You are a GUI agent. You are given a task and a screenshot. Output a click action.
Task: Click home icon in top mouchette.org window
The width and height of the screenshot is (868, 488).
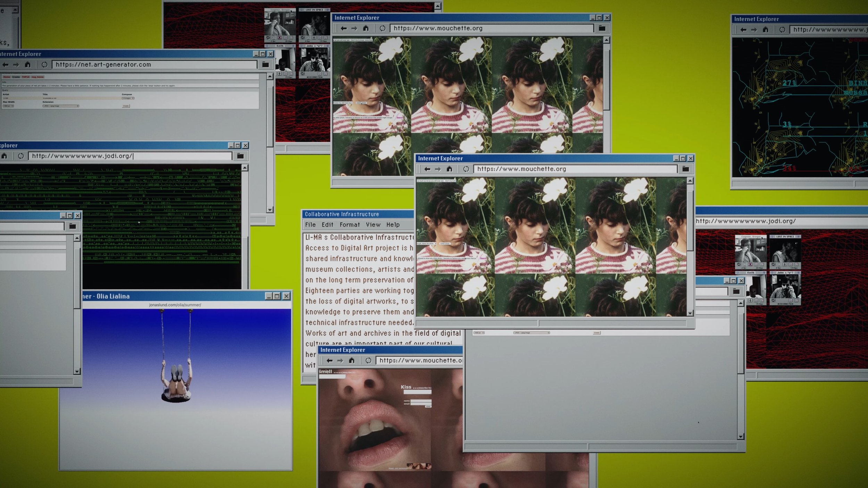coord(366,28)
